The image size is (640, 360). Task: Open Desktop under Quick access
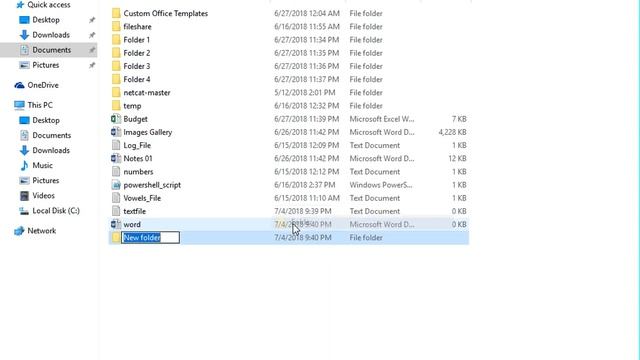pyautogui.click(x=46, y=20)
